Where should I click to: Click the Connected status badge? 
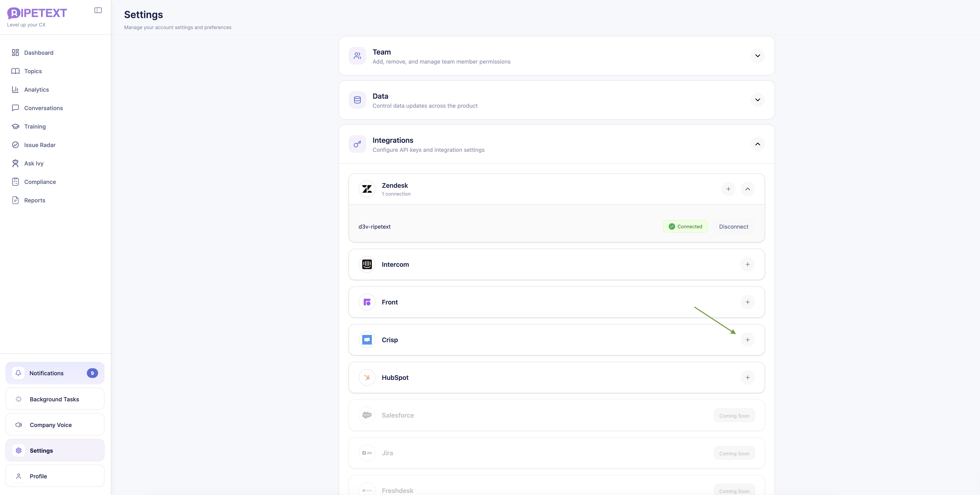point(685,227)
